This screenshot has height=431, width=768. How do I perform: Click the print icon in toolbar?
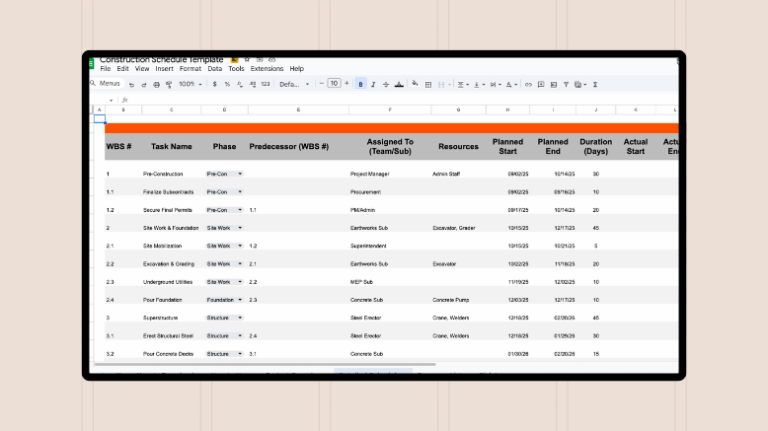pos(155,84)
